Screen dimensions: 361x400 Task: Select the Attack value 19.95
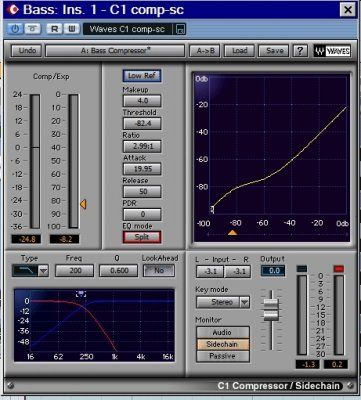(x=142, y=169)
